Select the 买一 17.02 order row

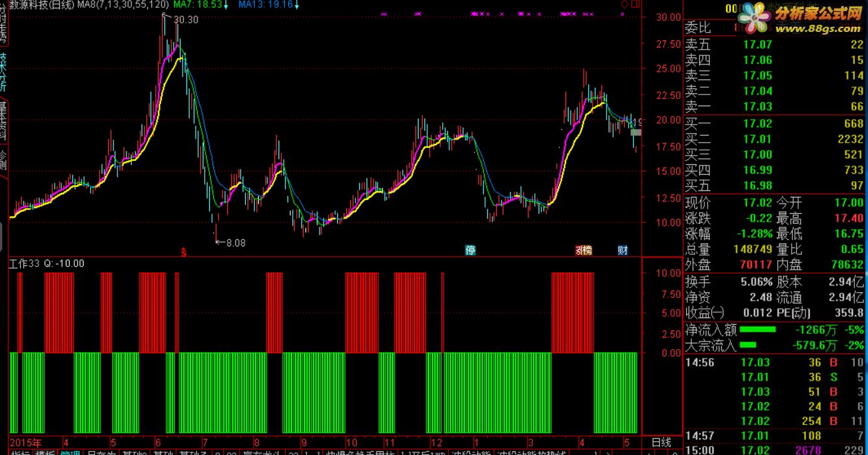tap(775, 124)
